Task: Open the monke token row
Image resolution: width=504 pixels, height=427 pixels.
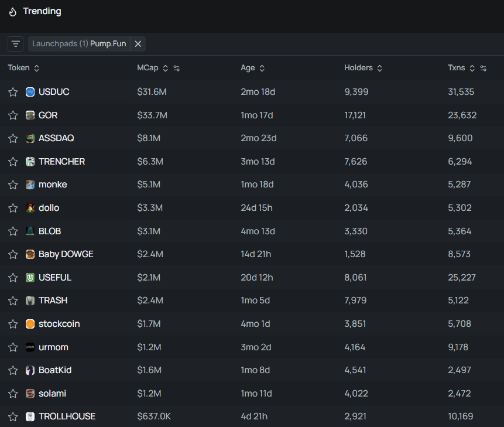Action: (x=252, y=185)
